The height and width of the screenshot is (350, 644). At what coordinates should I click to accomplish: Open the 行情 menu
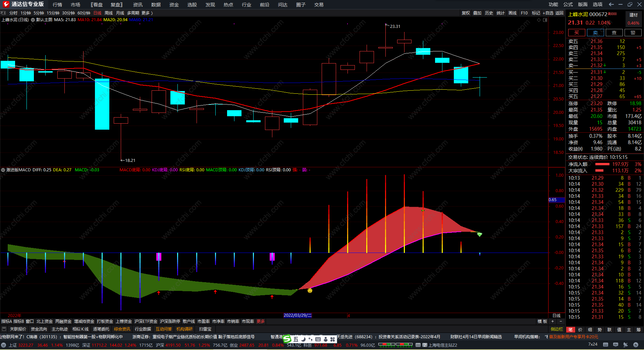click(x=57, y=4)
